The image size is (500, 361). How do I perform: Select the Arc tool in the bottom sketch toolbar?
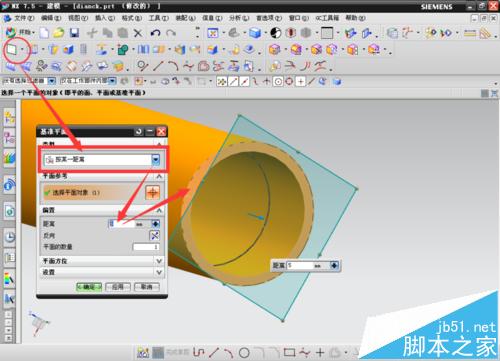click(x=229, y=352)
